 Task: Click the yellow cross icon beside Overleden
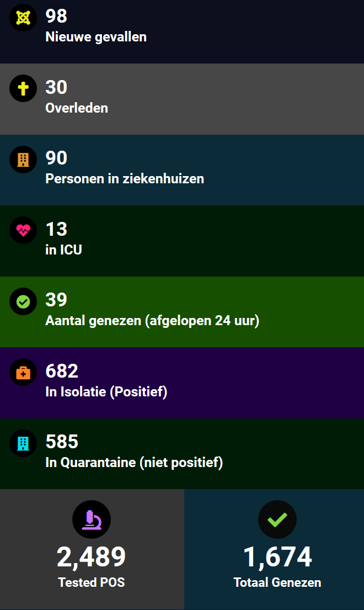coord(23,89)
